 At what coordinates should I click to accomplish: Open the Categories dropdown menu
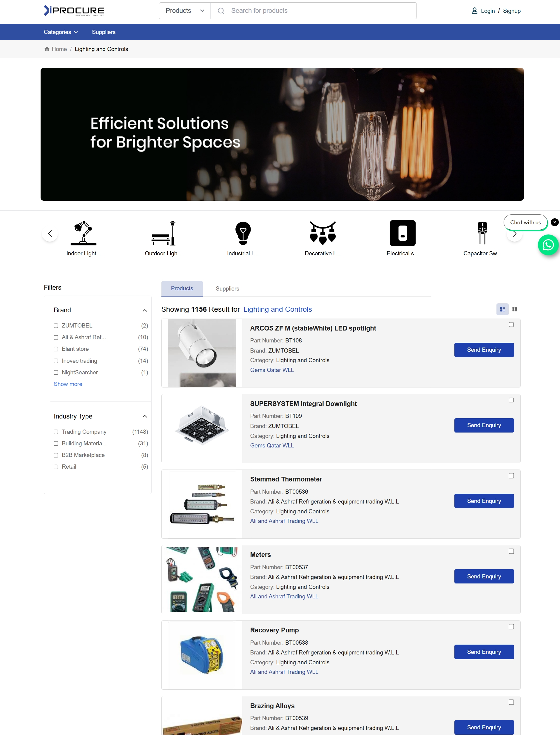[x=61, y=32]
